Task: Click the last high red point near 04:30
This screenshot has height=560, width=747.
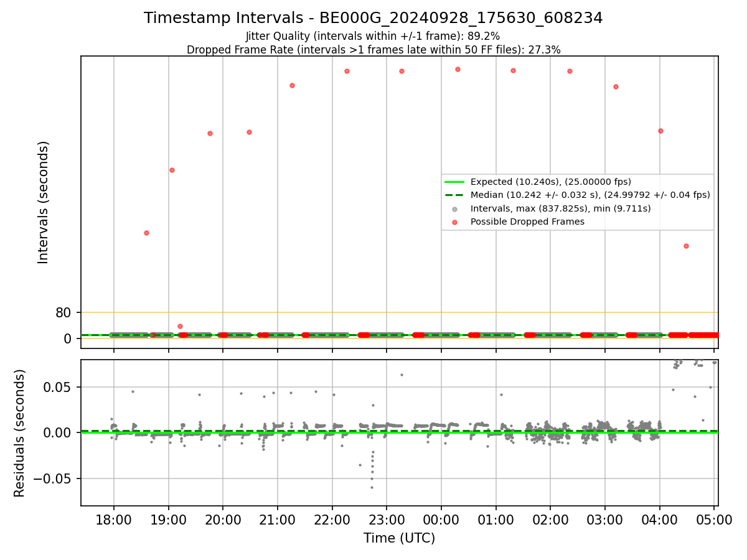Action: [x=686, y=246]
